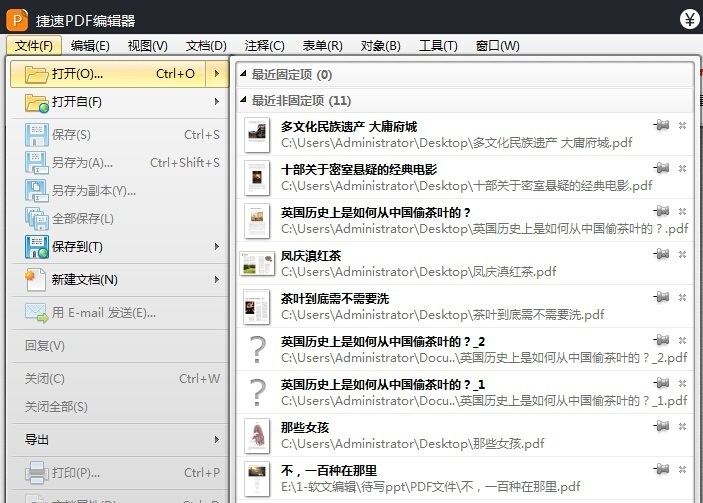Click the save copy icon beside 另存为副本(Y)
The height and width of the screenshot is (503, 703).
(37, 191)
